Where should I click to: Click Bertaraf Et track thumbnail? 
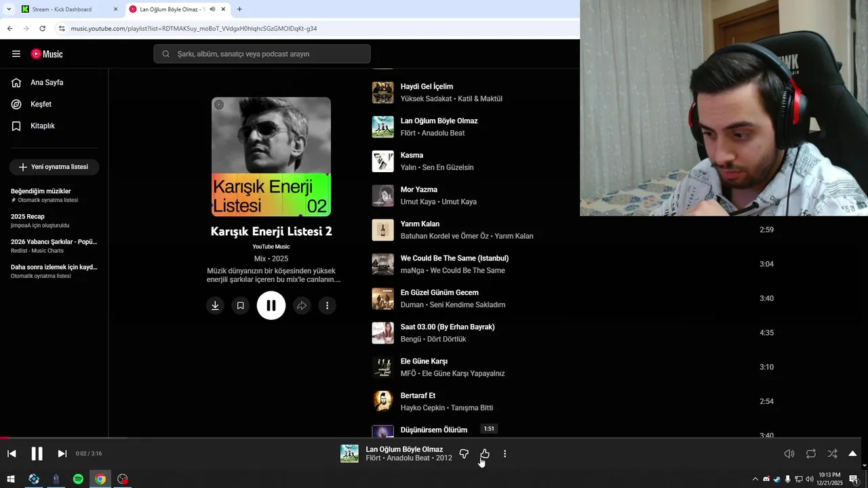click(x=382, y=402)
